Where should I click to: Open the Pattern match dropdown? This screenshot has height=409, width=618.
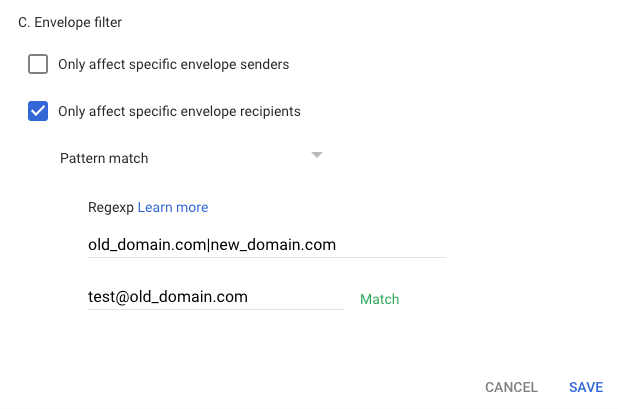pos(190,158)
